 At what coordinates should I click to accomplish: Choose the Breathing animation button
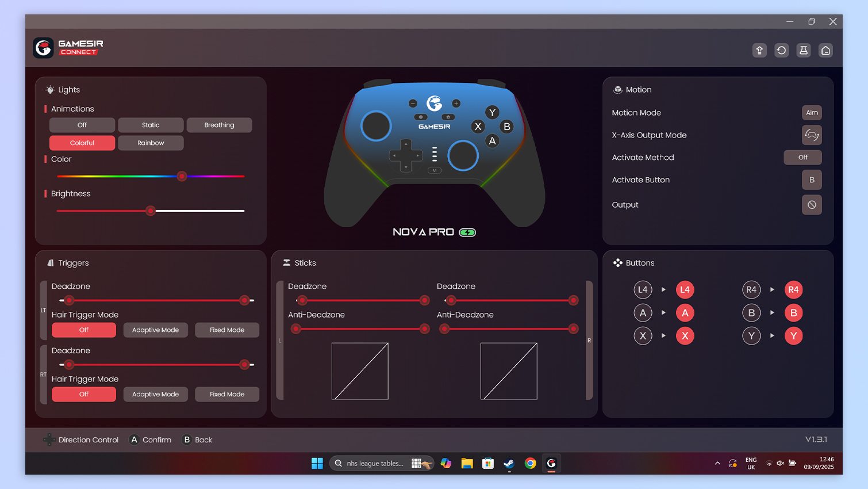219,125
